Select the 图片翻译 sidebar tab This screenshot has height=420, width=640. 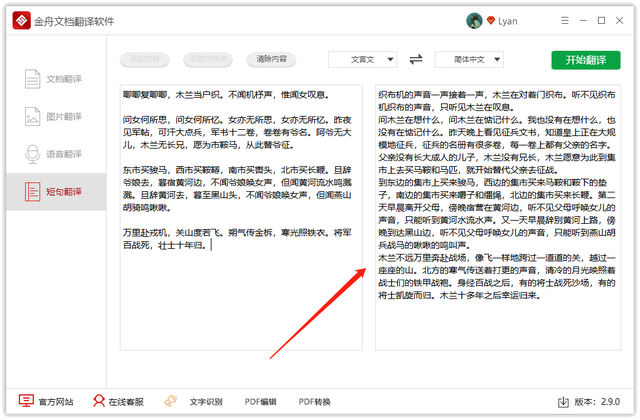click(x=56, y=116)
